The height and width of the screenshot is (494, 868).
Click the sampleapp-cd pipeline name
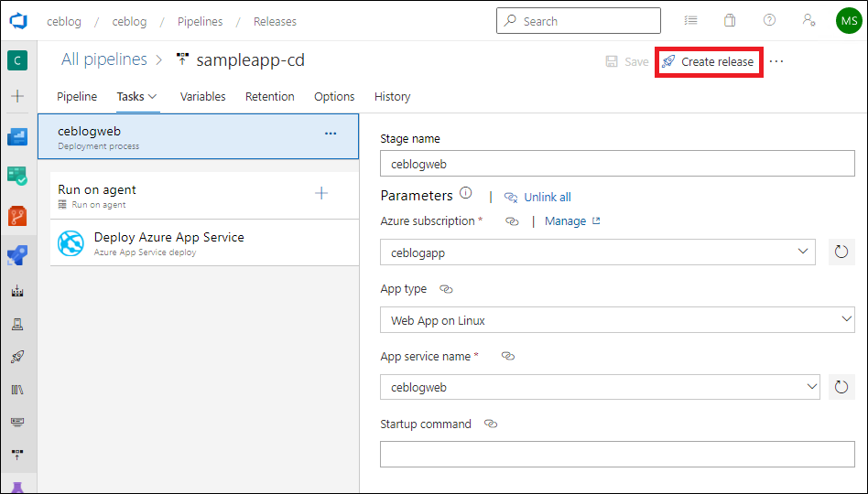pyautogui.click(x=250, y=59)
